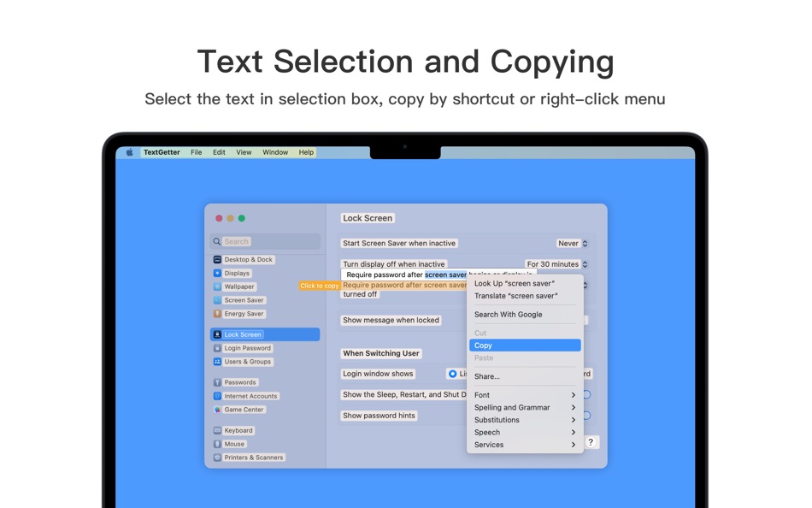
Task: Click the Login Password sidebar icon
Action: point(217,348)
